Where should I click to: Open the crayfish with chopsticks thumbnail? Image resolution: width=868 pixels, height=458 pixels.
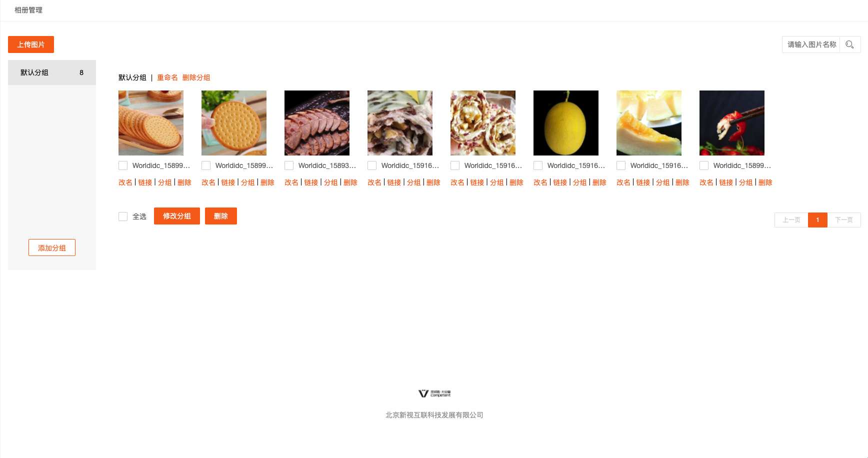click(732, 123)
